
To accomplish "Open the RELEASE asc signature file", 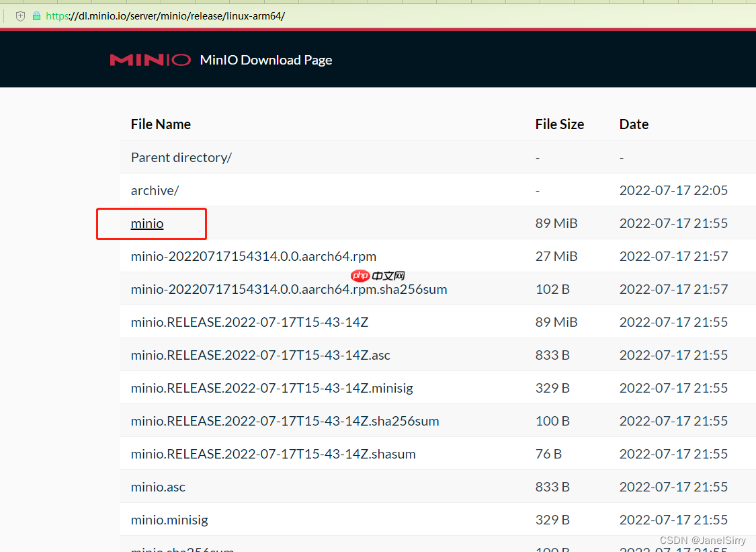I will [x=261, y=355].
